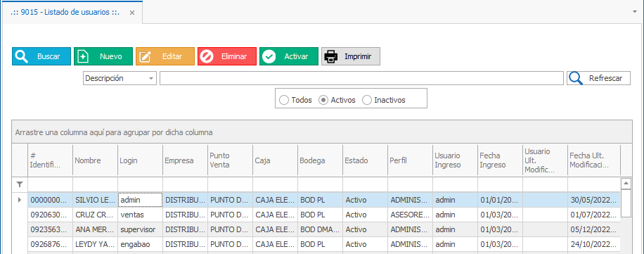Click the Nombre filter row cell

(x=96, y=184)
